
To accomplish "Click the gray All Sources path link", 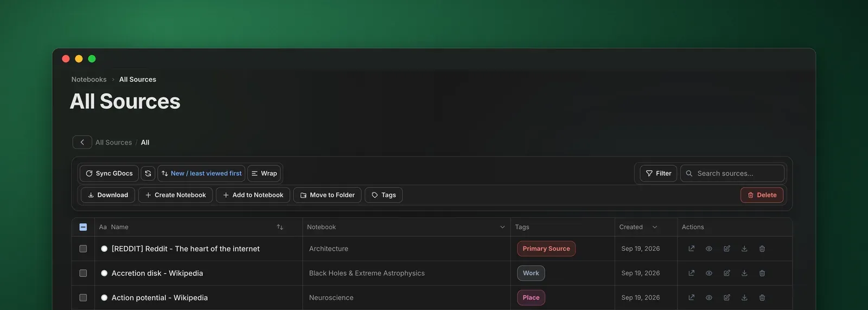I will 113,143.
